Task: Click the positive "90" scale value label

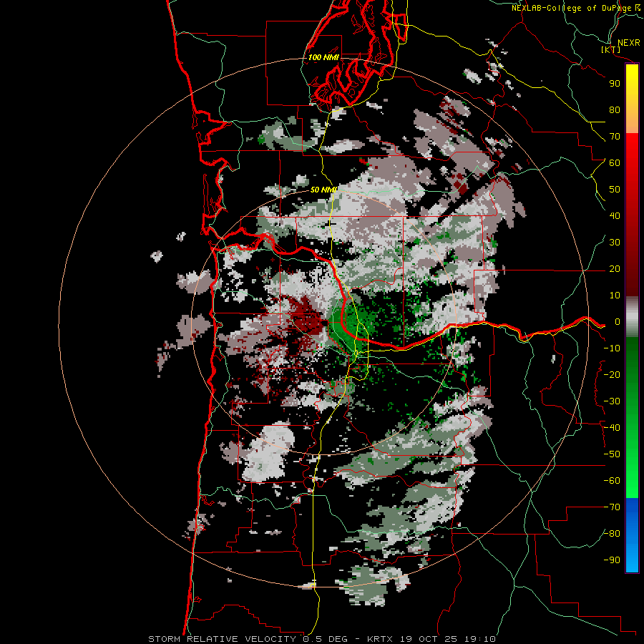Action: (x=615, y=83)
